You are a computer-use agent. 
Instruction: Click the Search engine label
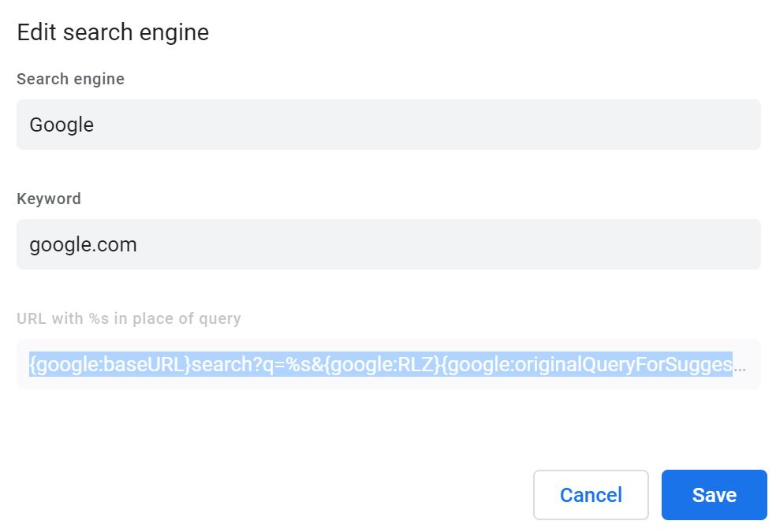pyautogui.click(x=70, y=79)
